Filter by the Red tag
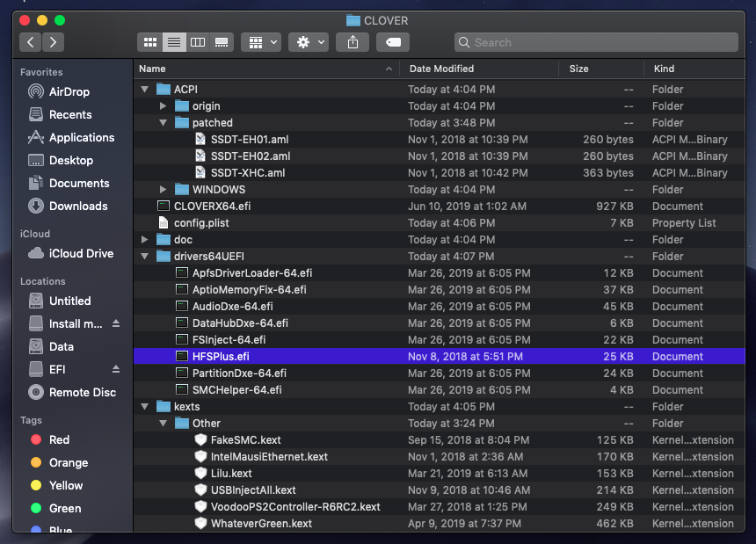Image resolution: width=756 pixels, height=544 pixels. click(x=59, y=440)
